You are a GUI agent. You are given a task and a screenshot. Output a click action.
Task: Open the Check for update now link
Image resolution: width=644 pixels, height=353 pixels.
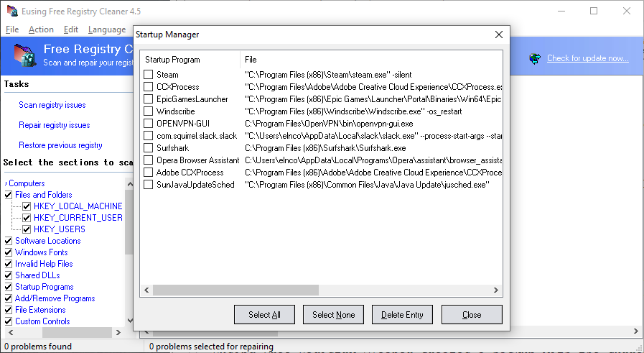click(x=587, y=58)
